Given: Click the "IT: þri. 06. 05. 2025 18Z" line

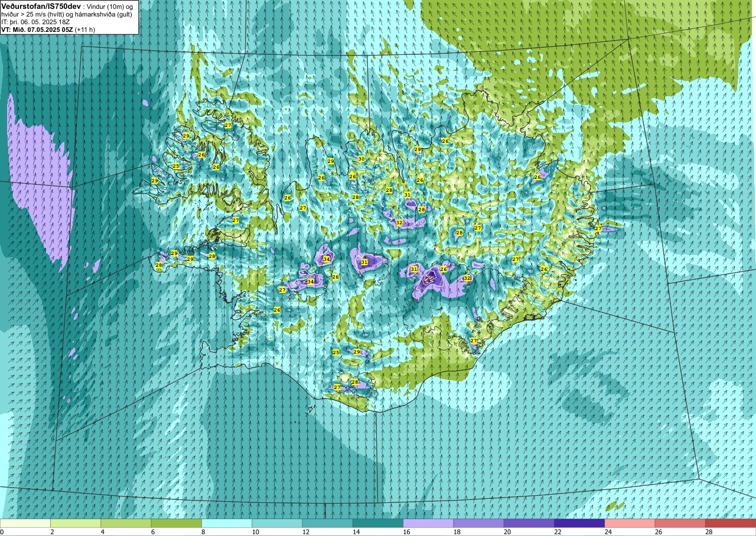Looking at the screenshot, I should point(35,22).
